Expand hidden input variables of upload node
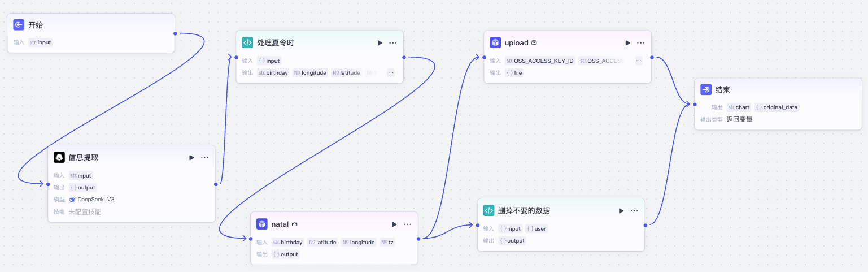The height and width of the screenshot is (272, 868). pos(639,61)
